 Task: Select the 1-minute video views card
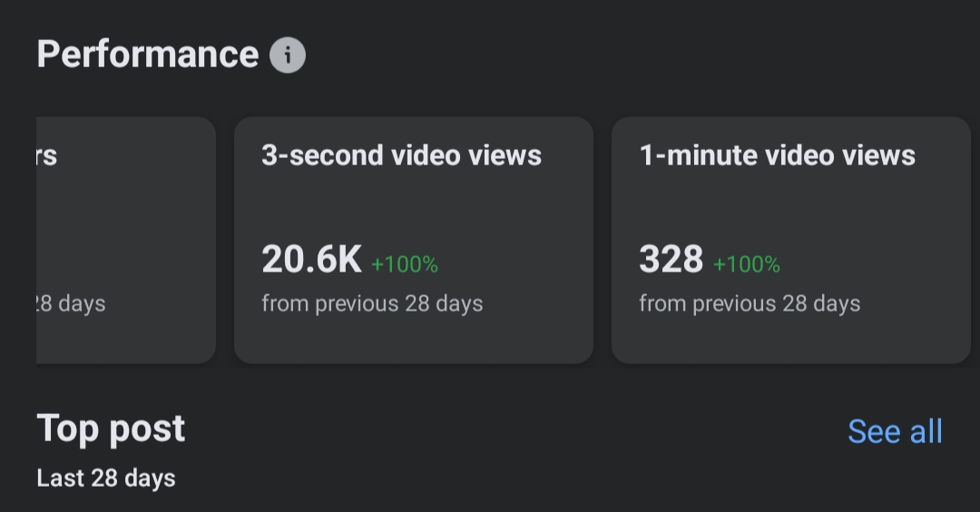(790, 240)
